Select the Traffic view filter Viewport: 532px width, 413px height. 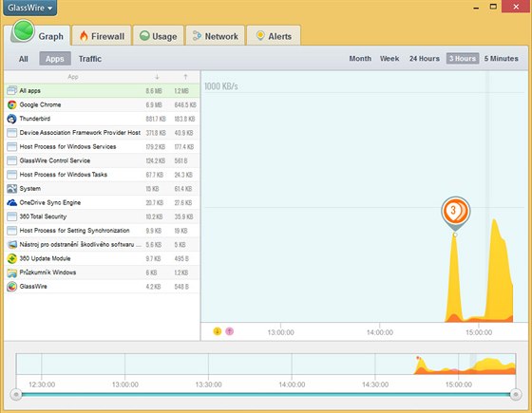point(90,59)
